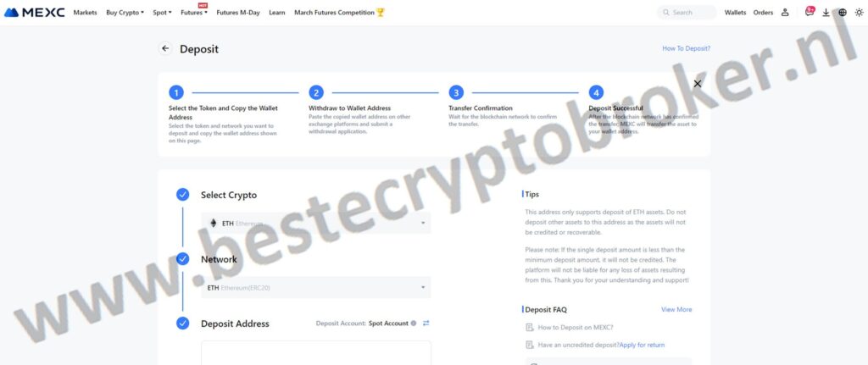Open March Futures Competition page
Viewport: 868px width, 365px height.
pyautogui.click(x=339, y=12)
